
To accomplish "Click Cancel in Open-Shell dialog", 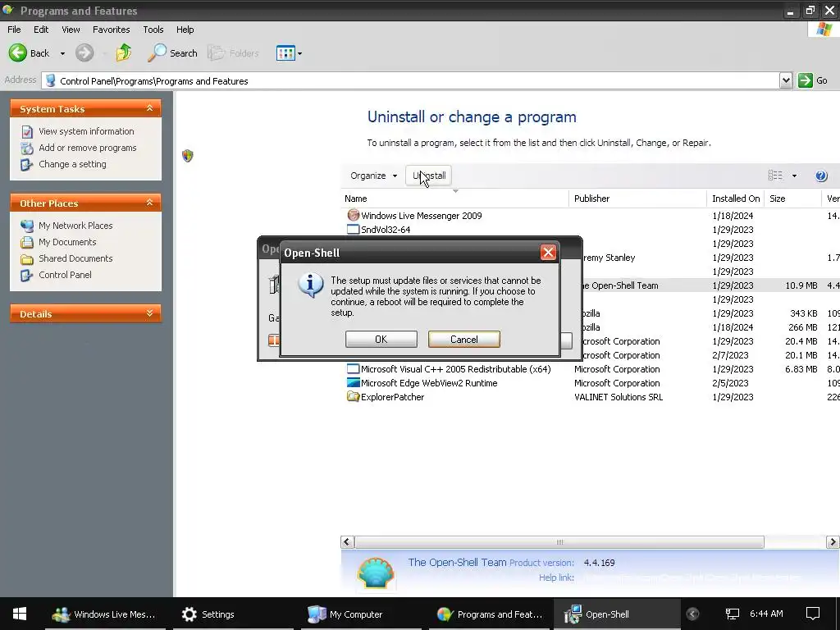I will (464, 339).
